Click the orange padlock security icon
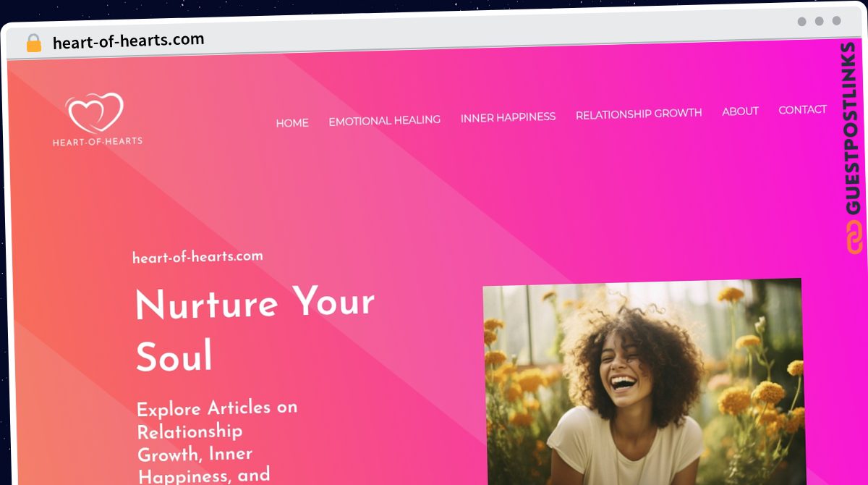The width and height of the screenshot is (868, 485). point(34,43)
